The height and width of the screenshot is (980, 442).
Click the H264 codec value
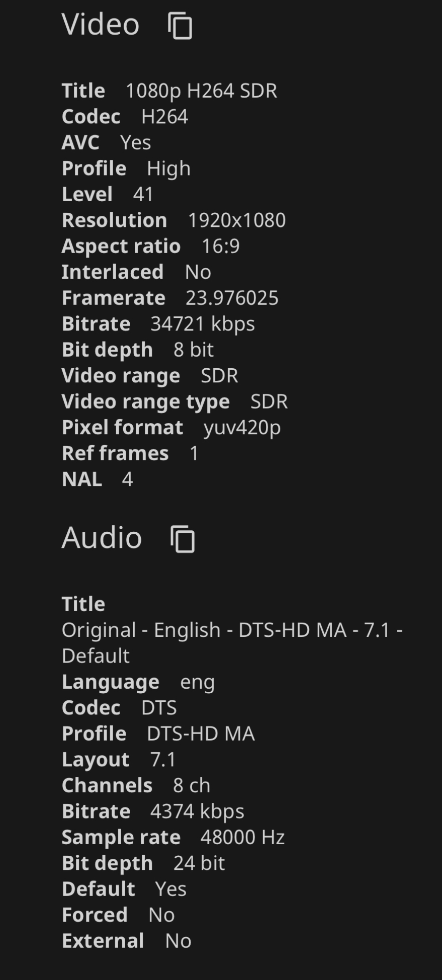click(x=164, y=117)
